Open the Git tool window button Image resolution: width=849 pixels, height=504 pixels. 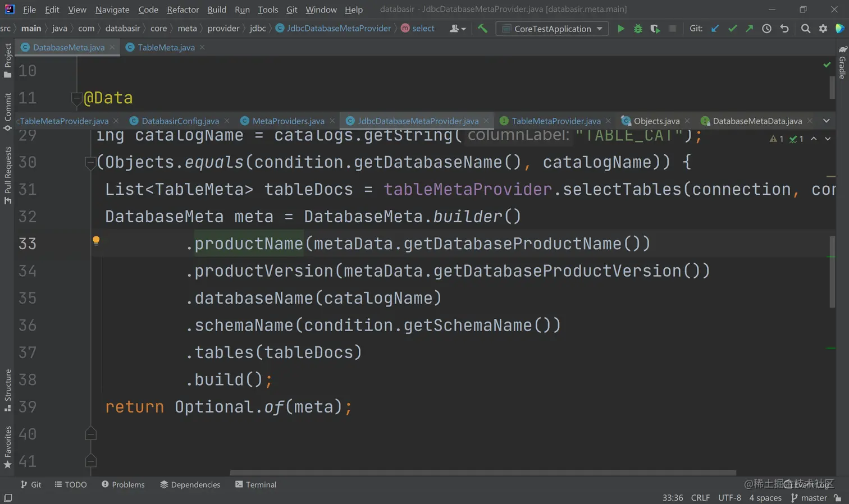(x=31, y=484)
